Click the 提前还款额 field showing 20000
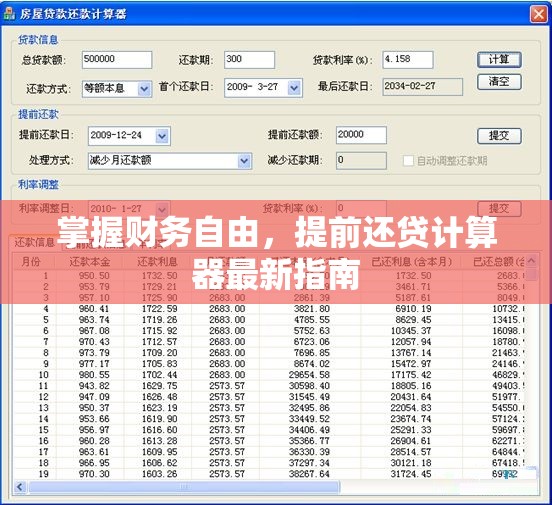The width and height of the screenshot is (552, 505). pyautogui.click(x=361, y=135)
